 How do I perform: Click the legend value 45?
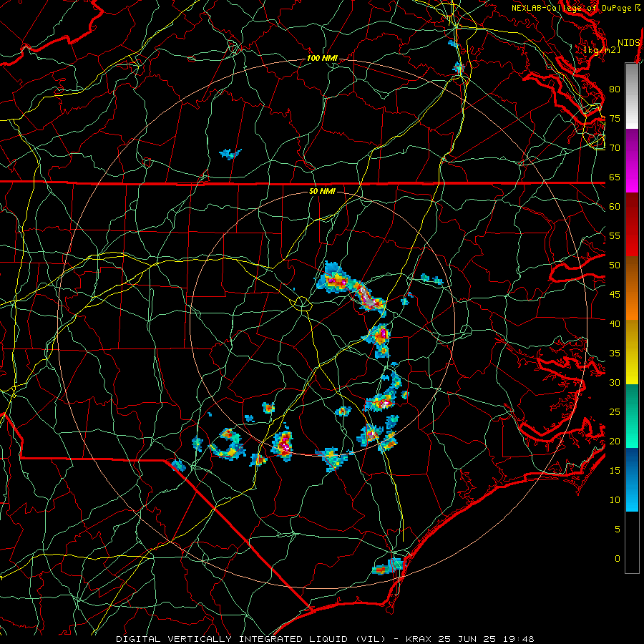click(x=615, y=295)
